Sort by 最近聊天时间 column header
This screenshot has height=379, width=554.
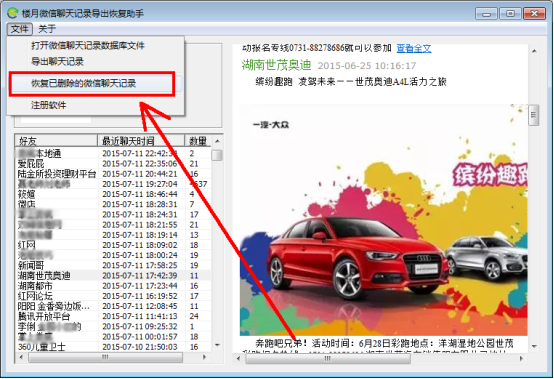tap(141, 141)
